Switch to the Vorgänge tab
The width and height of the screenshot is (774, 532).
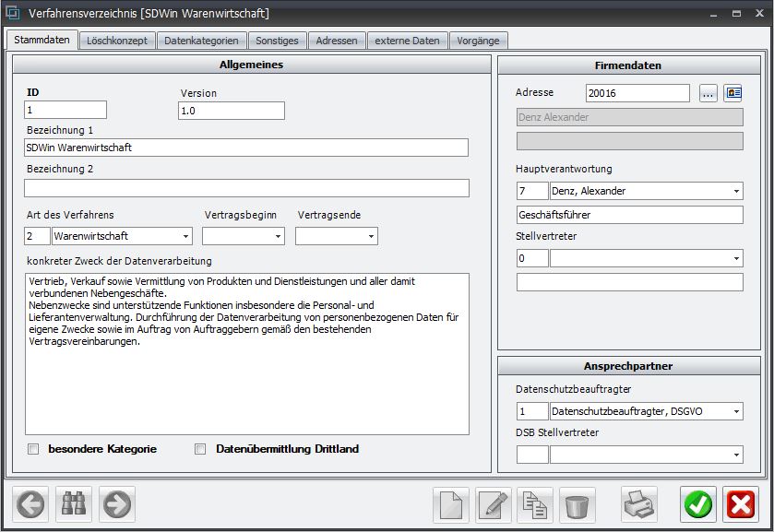point(478,41)
